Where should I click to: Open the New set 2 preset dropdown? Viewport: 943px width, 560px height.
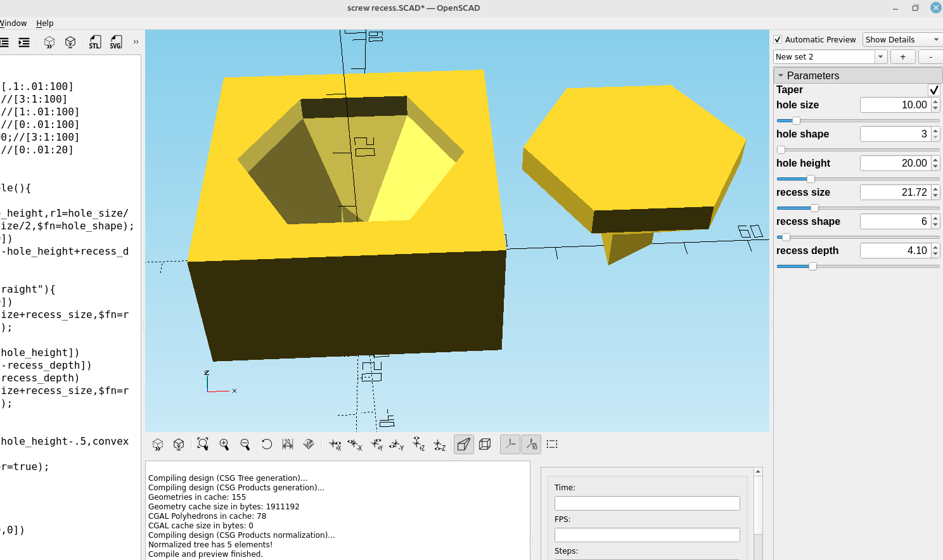click(x=881, y=56)
